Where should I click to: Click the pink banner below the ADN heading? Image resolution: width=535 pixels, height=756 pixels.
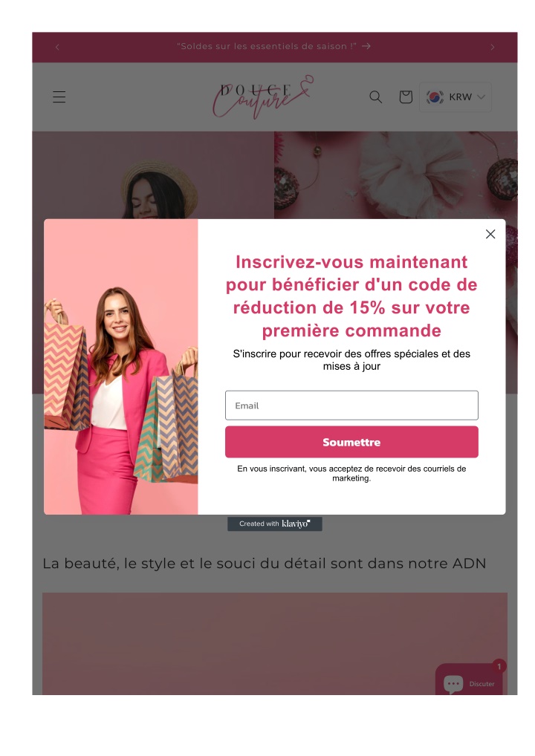point(274,644)
